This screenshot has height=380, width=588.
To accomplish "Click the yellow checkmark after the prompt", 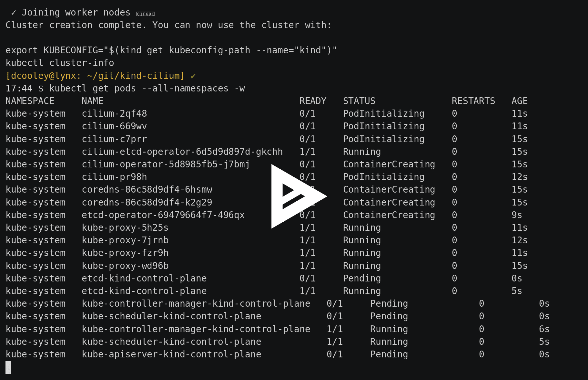I will (193, 76).
